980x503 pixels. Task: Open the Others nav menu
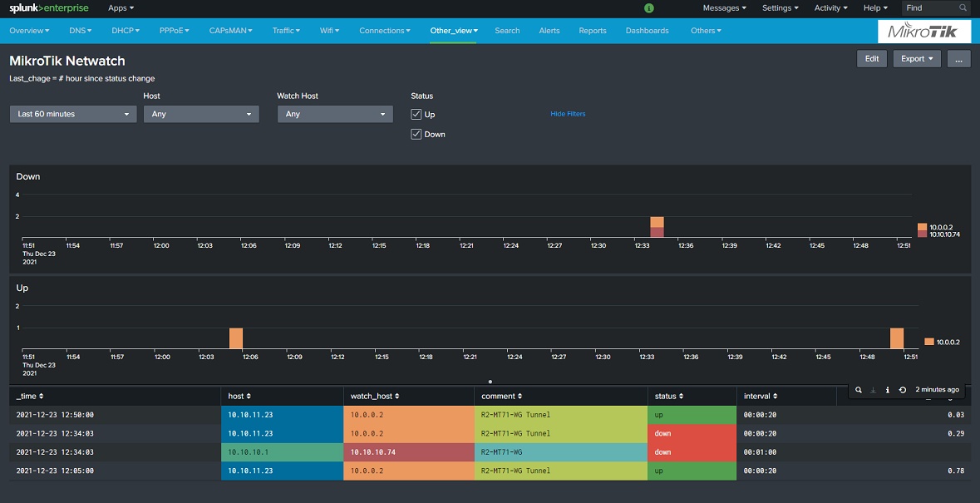click(x=706, y=31)
